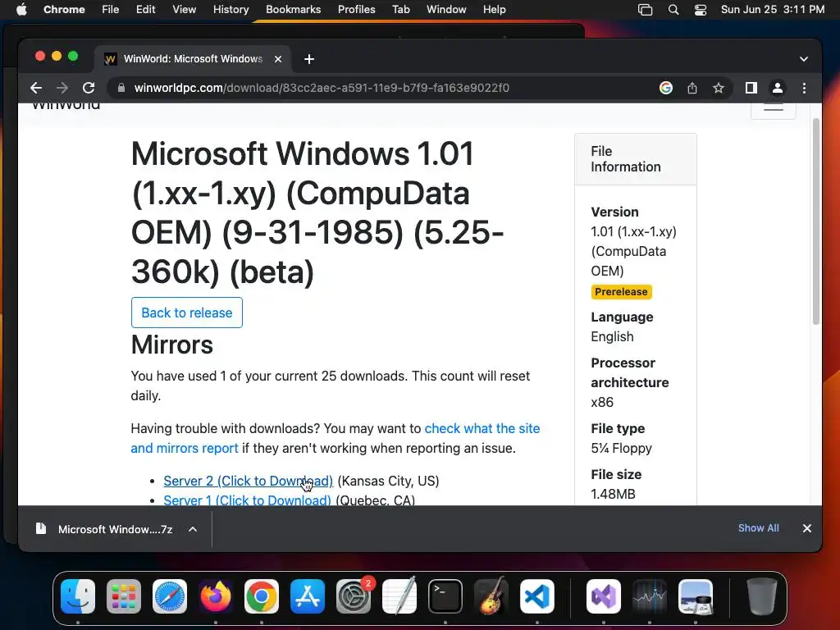Image resolution: width=840 pixels, height=630 pixels.
Task: Close the WinWorld tab
Action: (278, 59)
